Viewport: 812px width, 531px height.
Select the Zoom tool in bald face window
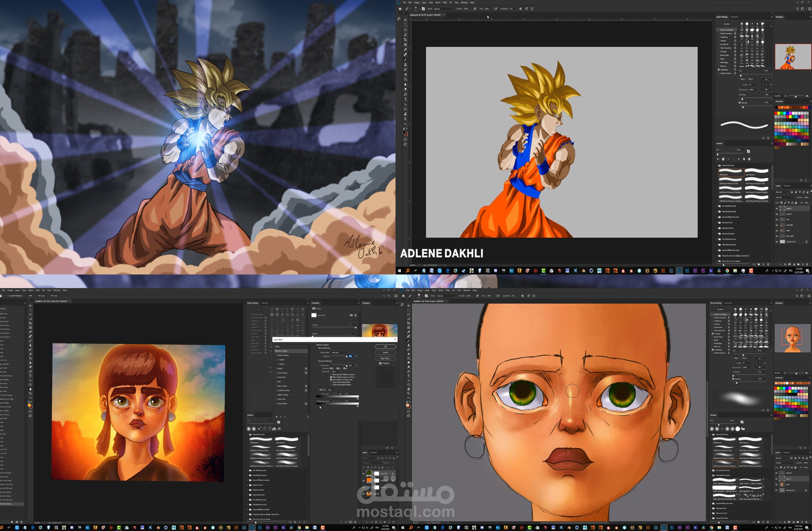[x=408, y=393]
